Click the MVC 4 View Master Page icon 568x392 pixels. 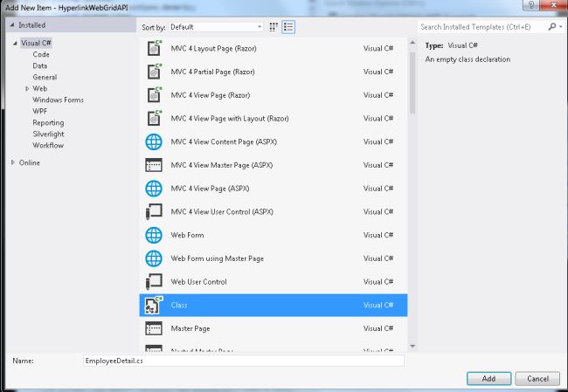[x=154, y=165]
